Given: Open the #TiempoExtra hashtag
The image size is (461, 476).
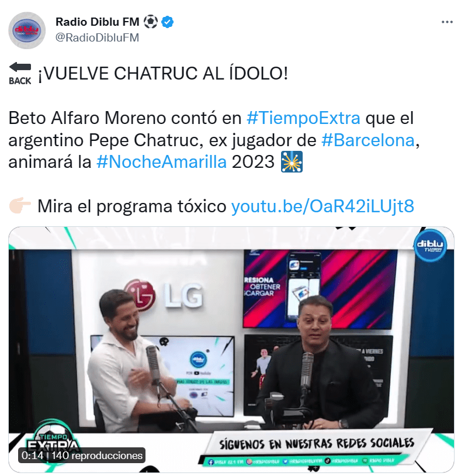Looking at the screenshot, I should click(x=303, y=118).
